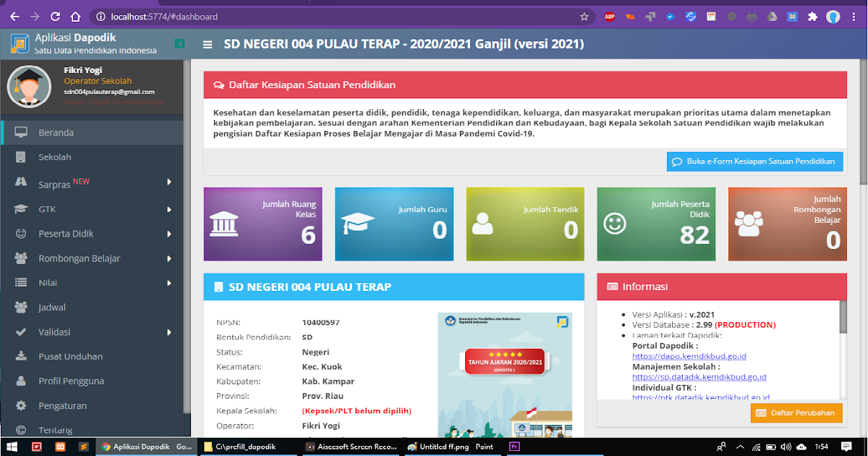The image size is (868, 456).
Task: Click the user avatar of Fikri Yogi
Action: (x=28, y=86)
